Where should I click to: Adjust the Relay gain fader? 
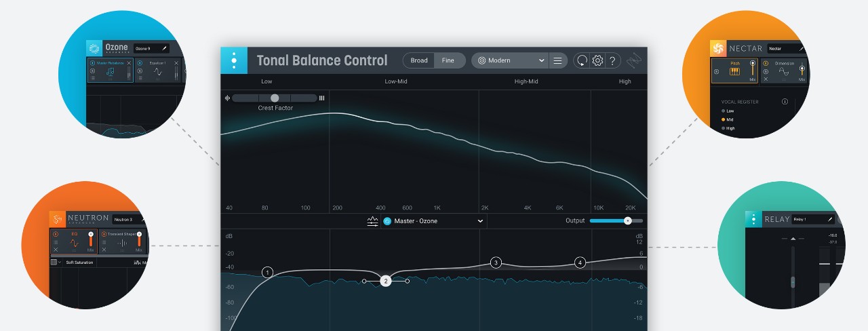(793, 282)
